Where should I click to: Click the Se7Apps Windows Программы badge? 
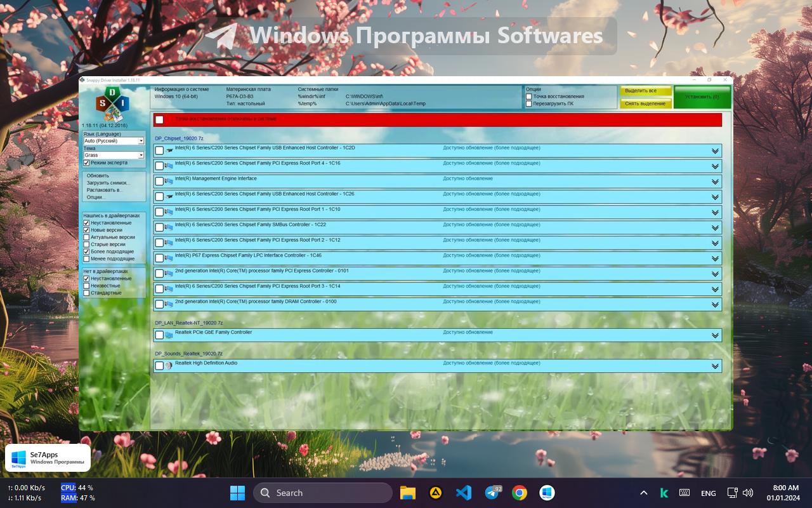[x=48, y=458]
